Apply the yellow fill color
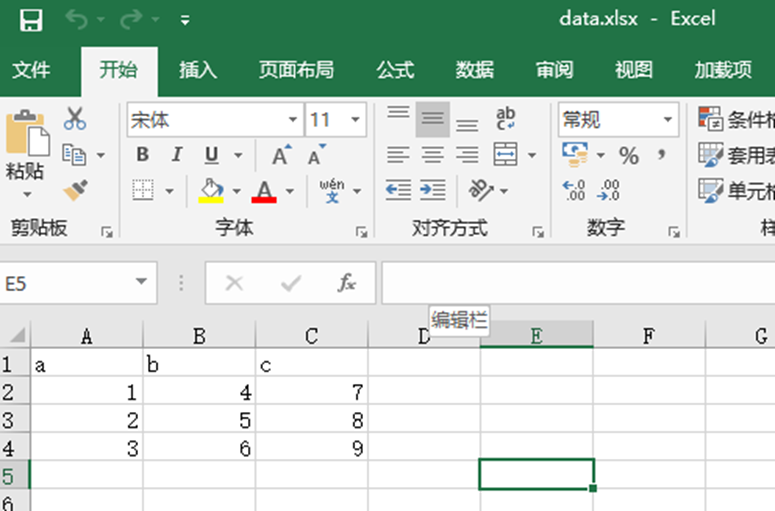 click(211, 190)
